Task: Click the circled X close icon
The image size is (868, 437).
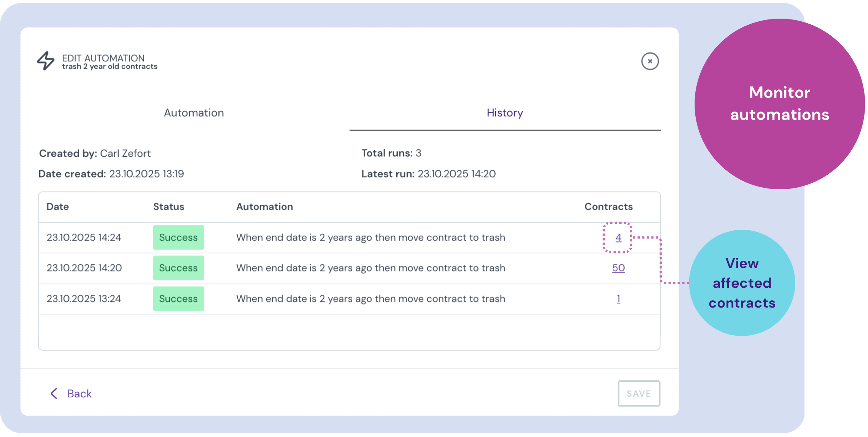Action: click(x=650, y=61)
